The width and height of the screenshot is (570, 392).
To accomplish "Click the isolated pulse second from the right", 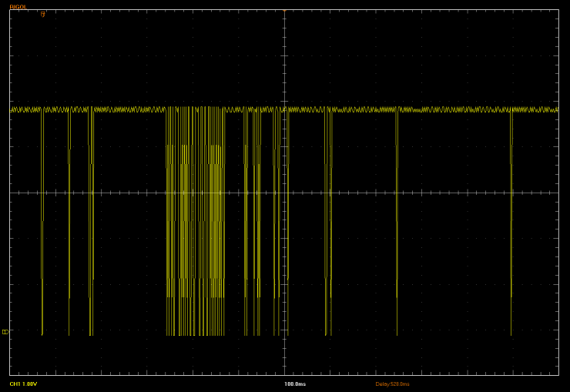I will click(x=397, y=223).
